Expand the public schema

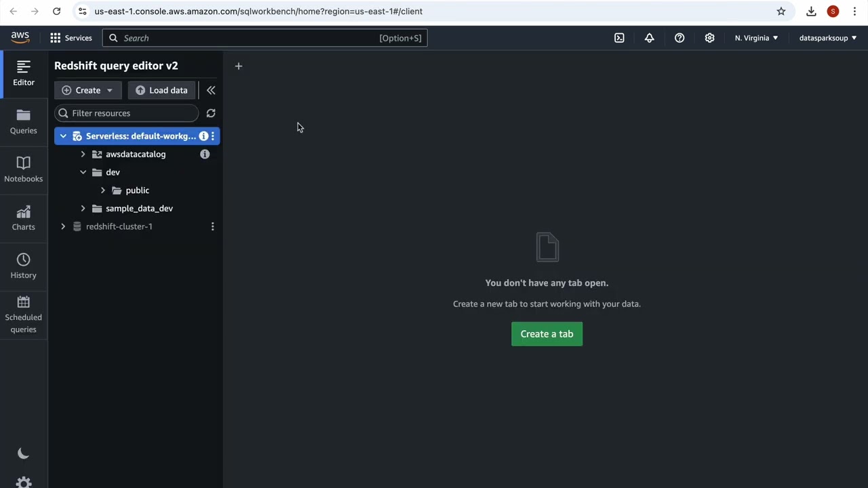pos(103,190)
